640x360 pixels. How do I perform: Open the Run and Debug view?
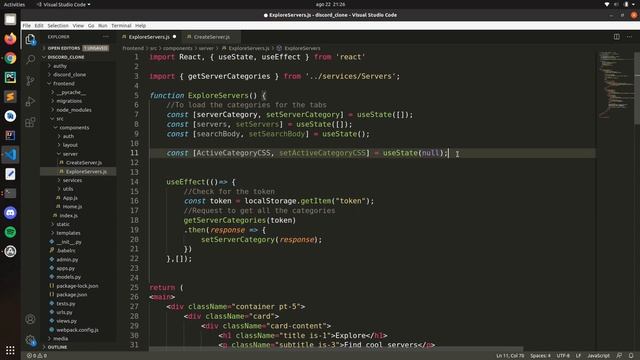(30, 101)
